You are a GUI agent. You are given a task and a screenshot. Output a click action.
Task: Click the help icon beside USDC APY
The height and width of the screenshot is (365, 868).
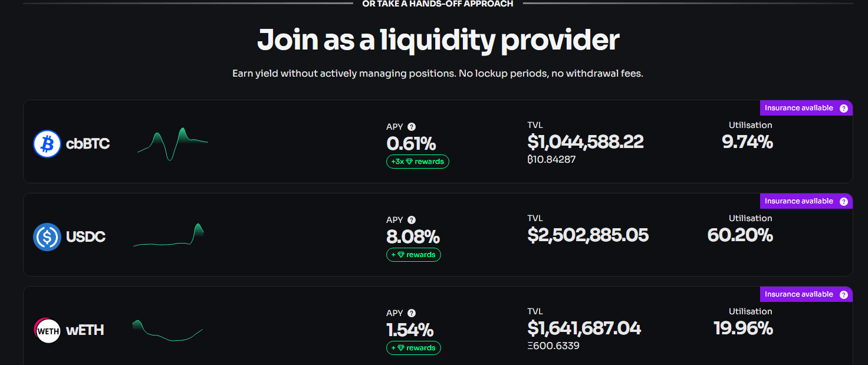point(412,220)
